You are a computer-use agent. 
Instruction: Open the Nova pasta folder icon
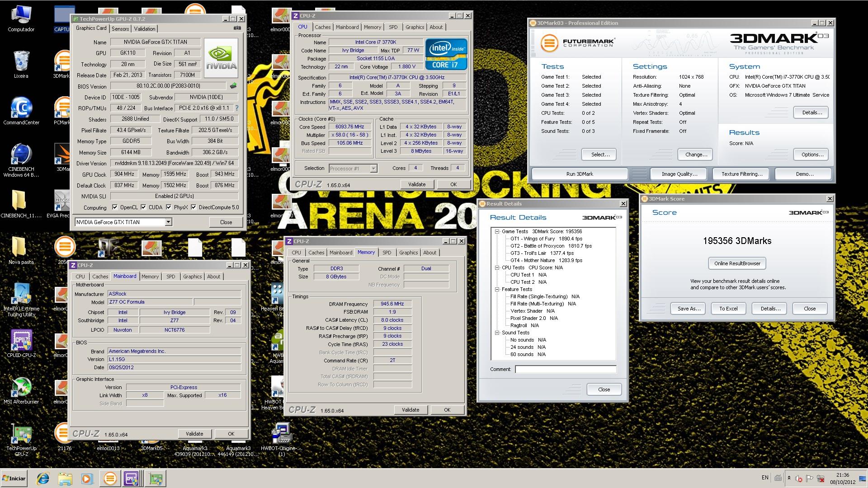tap(21, 250)
